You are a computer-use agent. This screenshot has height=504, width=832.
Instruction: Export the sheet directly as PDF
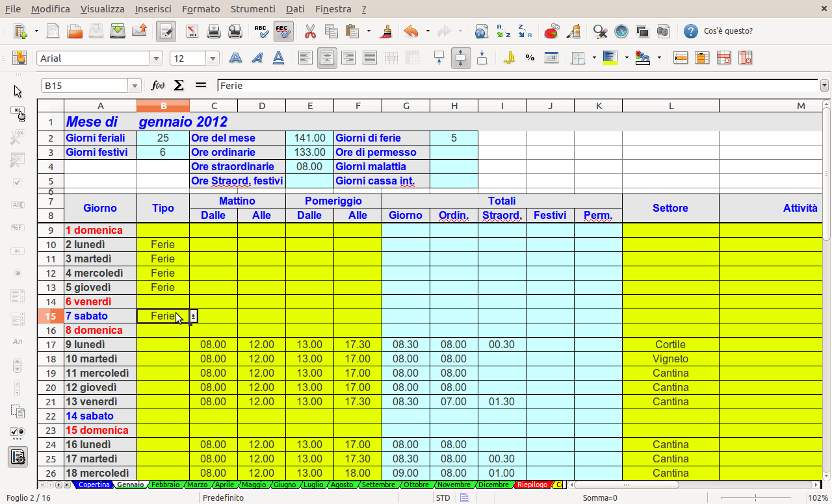(x=192, y=31)
